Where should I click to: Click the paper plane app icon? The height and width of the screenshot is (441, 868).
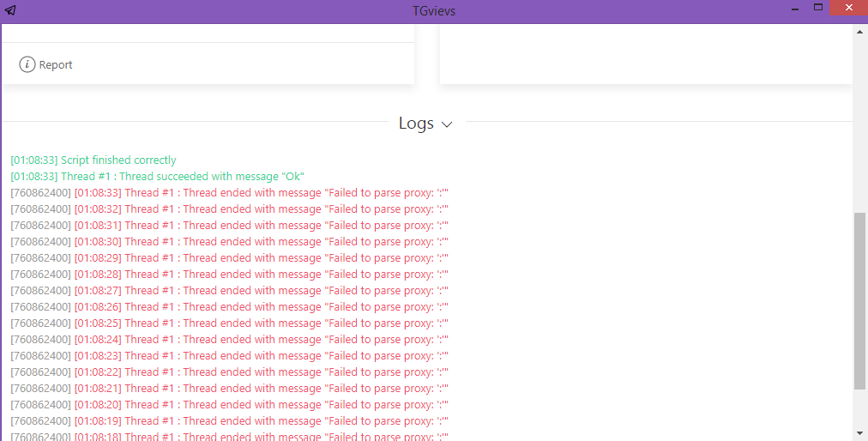coord(10,9)
